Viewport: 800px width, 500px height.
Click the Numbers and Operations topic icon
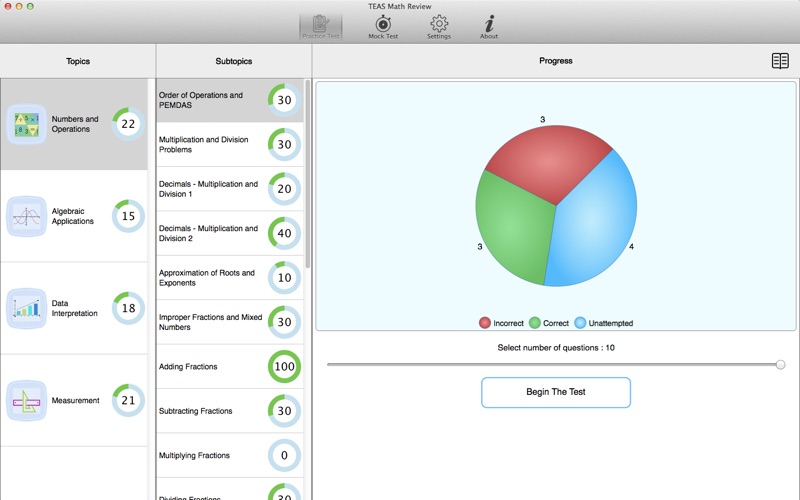27,124
